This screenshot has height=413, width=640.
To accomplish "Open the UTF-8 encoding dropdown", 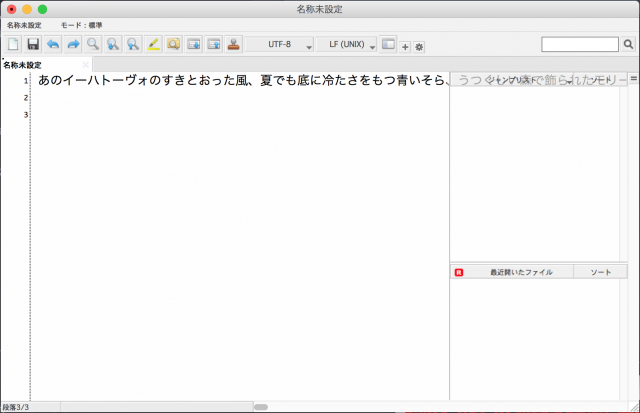I will tap(279, 45).
